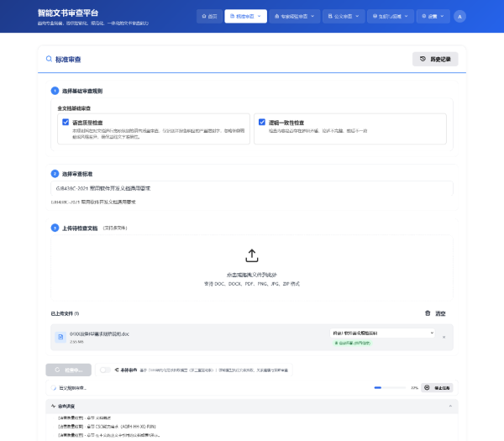Open the user avatar A menu
Viewport: 504px width, 441px height.
click(459, 17)
